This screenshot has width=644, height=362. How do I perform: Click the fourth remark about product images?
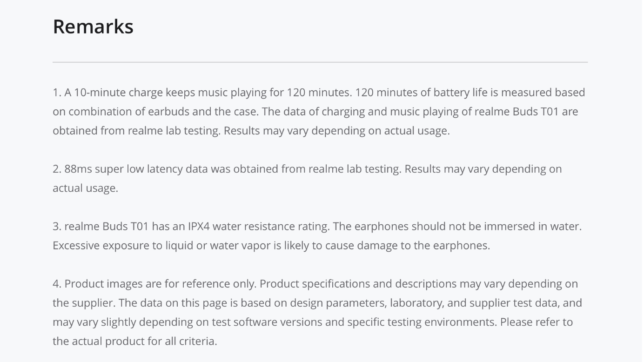click(x=317, y=312)
